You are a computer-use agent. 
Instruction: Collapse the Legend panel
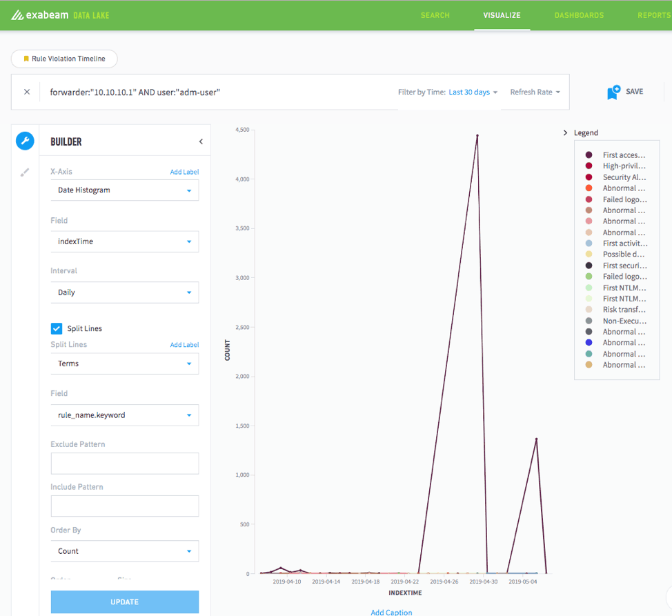click(565, 132)
